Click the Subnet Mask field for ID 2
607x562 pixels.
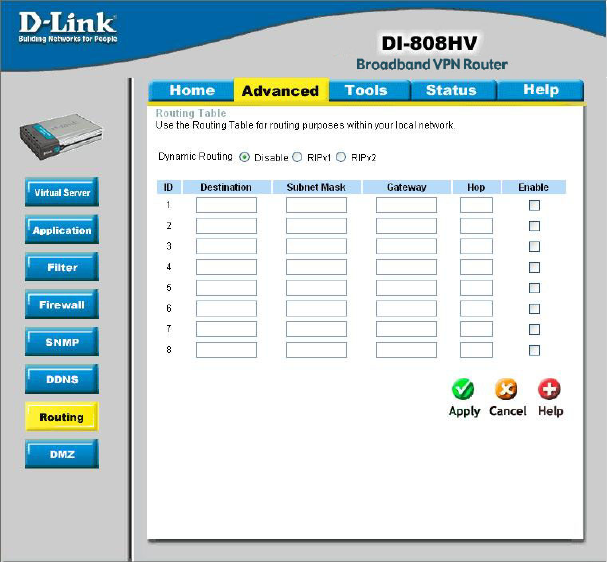pos(316,226)
